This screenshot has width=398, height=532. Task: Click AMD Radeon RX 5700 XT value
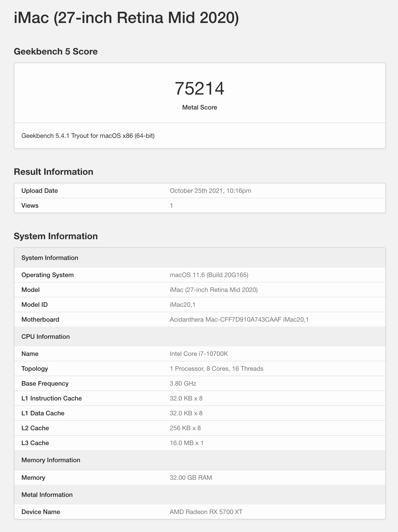click(x=206, y=512)
